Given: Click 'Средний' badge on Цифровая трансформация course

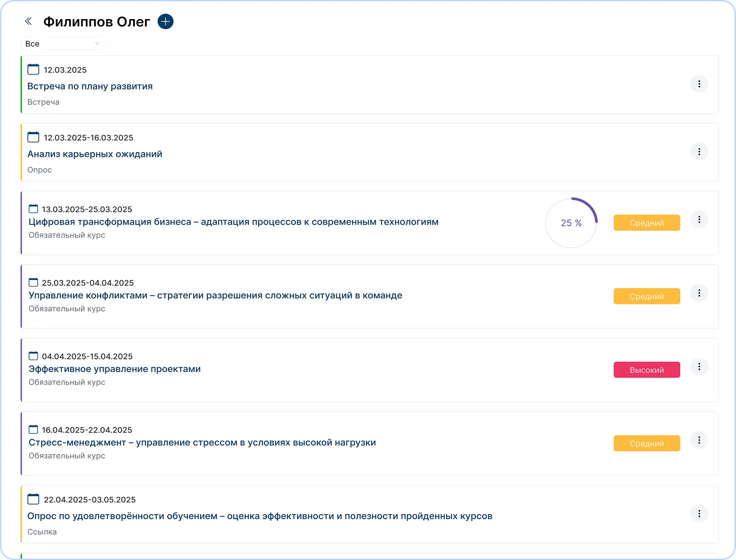Looking at the screenshot, I should click(646, 223).
